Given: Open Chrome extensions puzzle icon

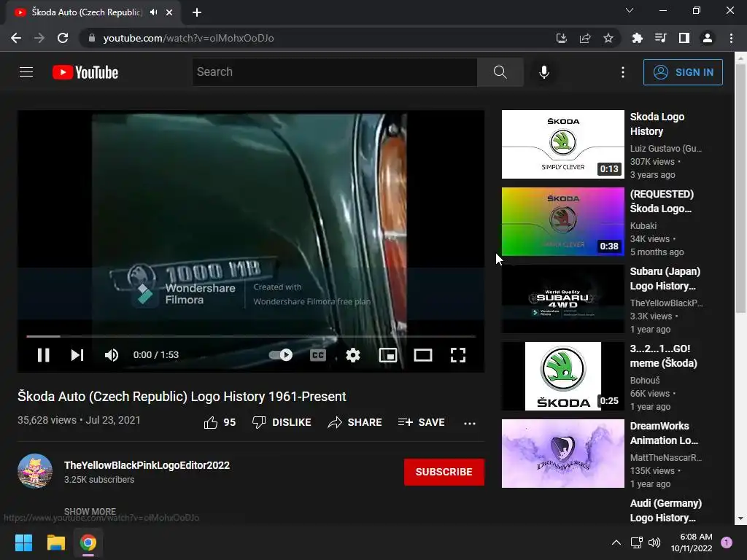Looking at the screenshot, I should coord(637,38).
